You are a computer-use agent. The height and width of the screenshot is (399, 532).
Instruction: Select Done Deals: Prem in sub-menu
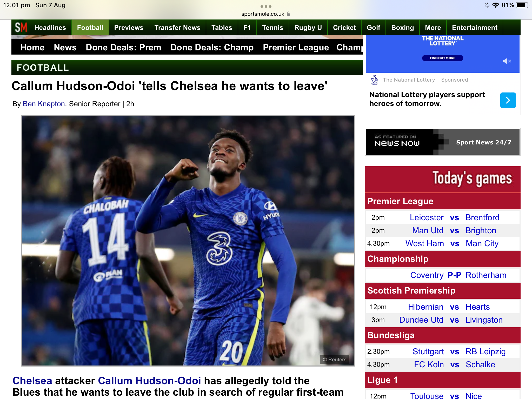pos(123,48)
